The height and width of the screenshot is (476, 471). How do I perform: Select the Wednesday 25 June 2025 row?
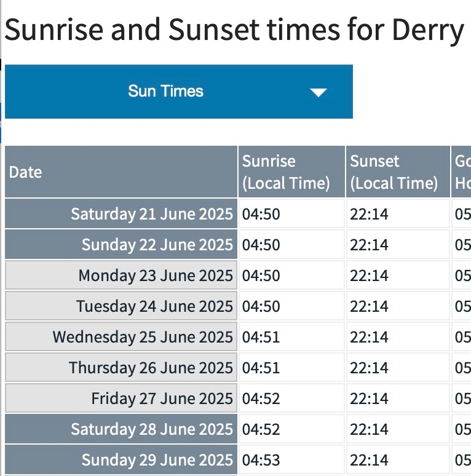143,337
